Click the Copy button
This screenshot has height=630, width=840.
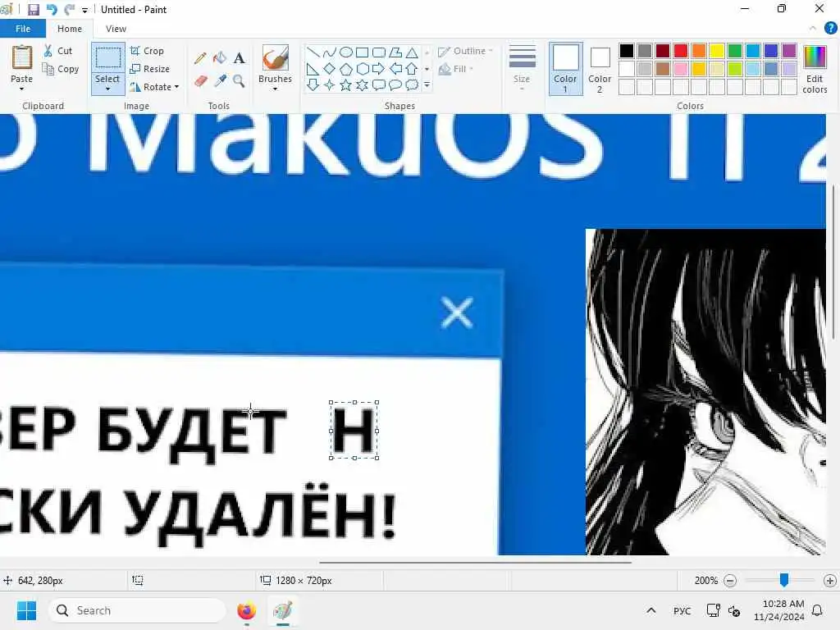click(61, 69)
